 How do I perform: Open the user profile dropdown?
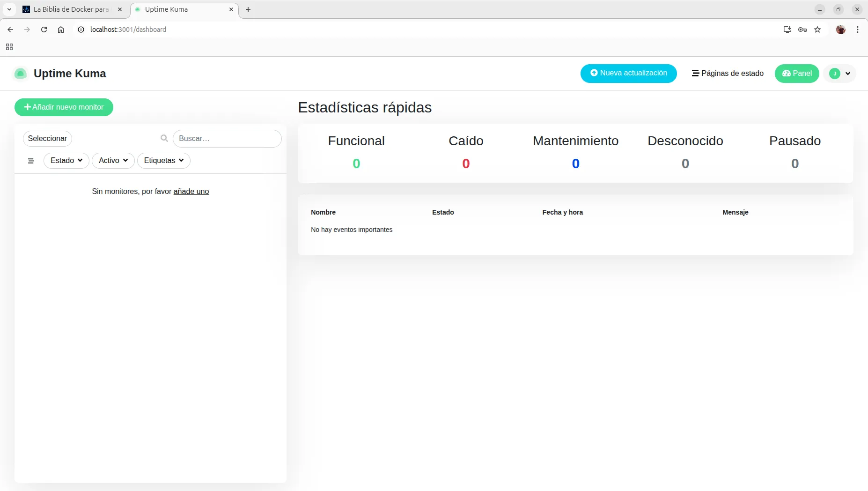point(840,74)
